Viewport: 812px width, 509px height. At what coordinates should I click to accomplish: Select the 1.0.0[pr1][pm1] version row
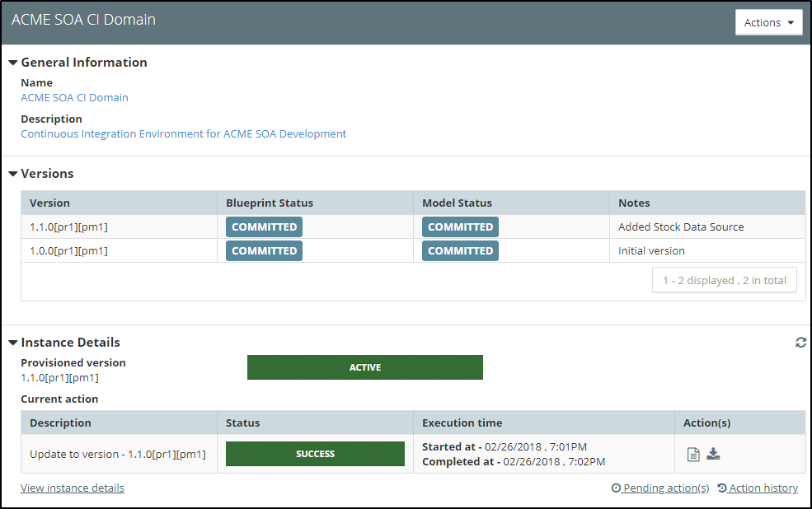pos(68,250)
